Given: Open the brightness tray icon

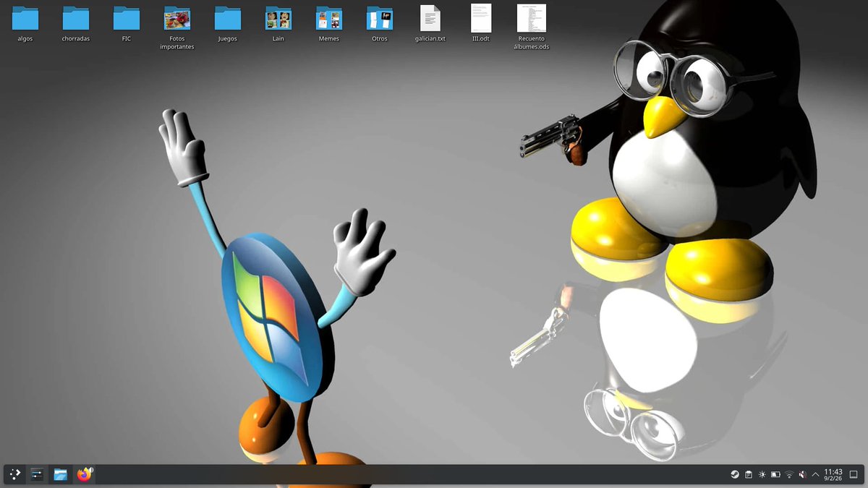Looking at the screenshot, I should 762,474.
